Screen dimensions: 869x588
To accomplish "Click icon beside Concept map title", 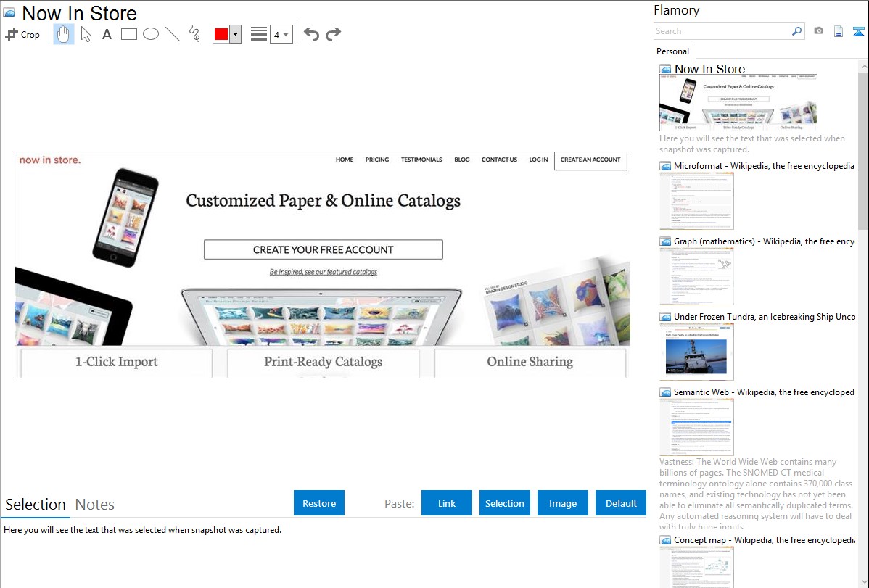I will pyautogui.click(x=665, y=540).
